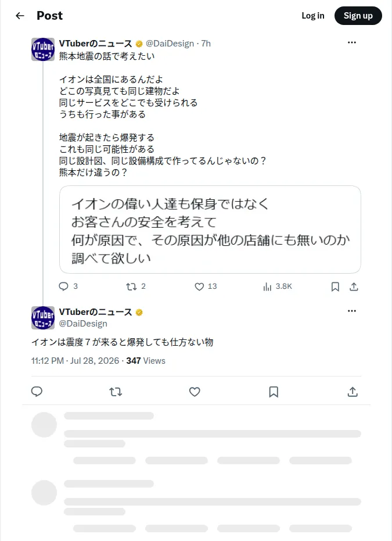Like the main post

(195, 392)
